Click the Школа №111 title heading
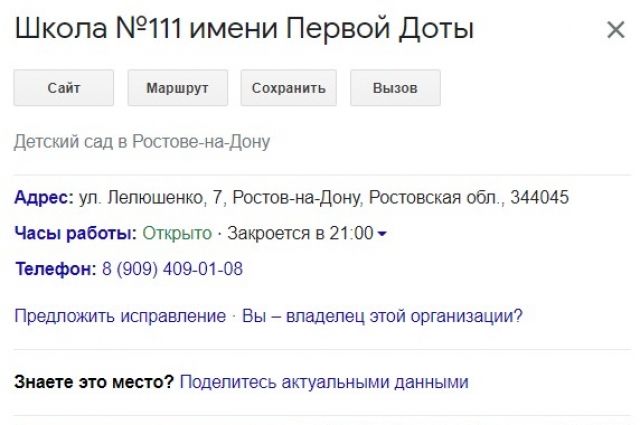Screen dimensions: 640x425 click(x=244, y=29)
